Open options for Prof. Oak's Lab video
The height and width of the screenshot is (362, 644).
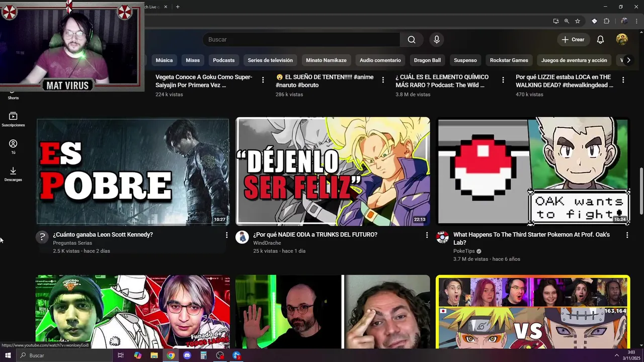(x=627, y=235)
